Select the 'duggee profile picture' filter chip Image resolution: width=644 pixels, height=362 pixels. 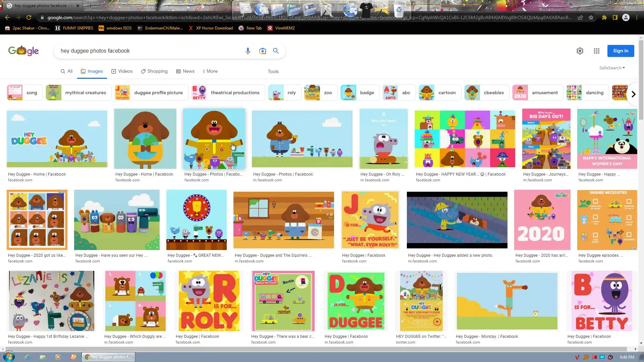coord(150,93)
